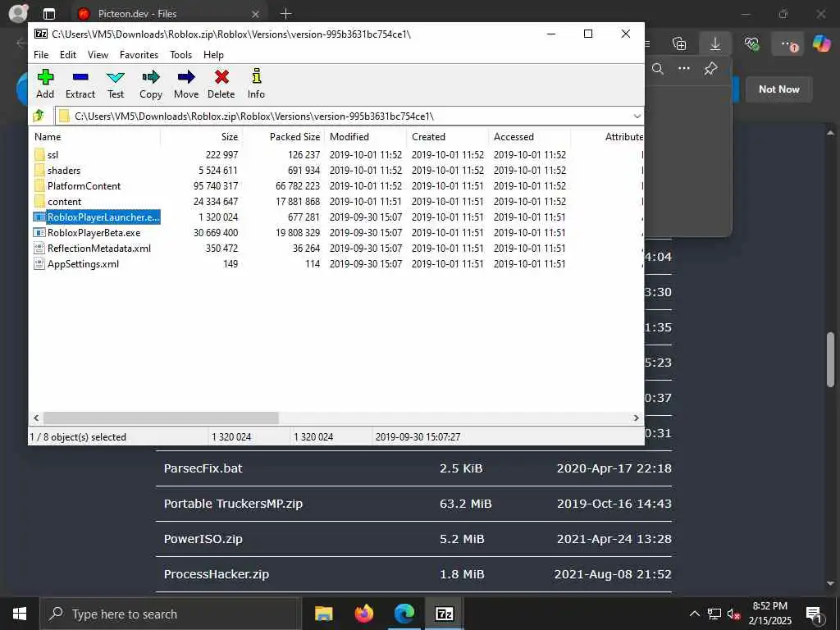Open the Help menu
The height and width of the screenshot is (630, 840).
213,55
